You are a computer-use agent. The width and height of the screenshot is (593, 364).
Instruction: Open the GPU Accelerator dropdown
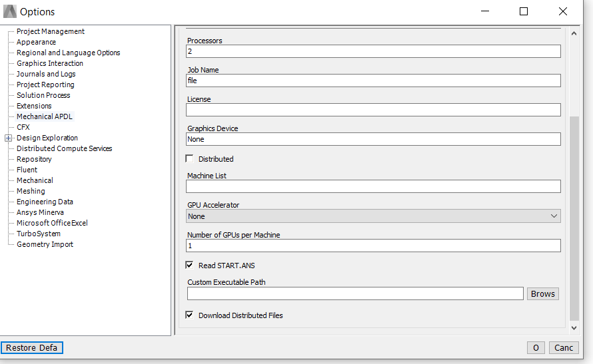[x=373, y=216]
